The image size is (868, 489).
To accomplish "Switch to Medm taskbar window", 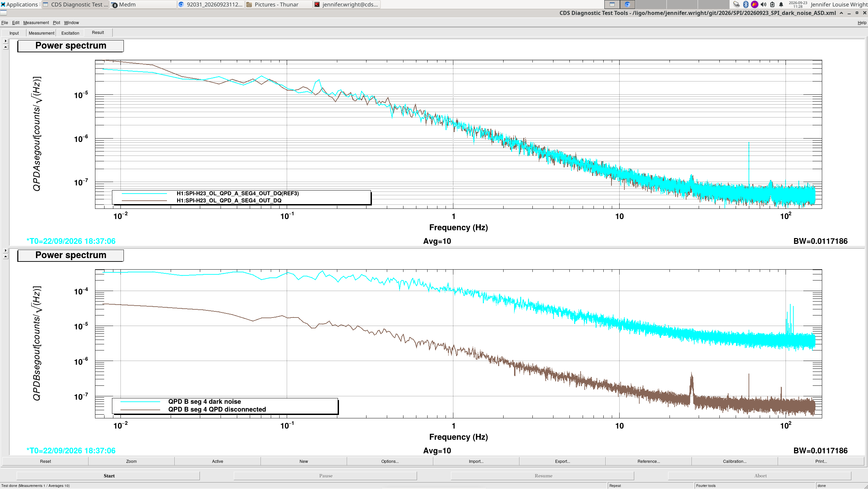I will (143, 4).
